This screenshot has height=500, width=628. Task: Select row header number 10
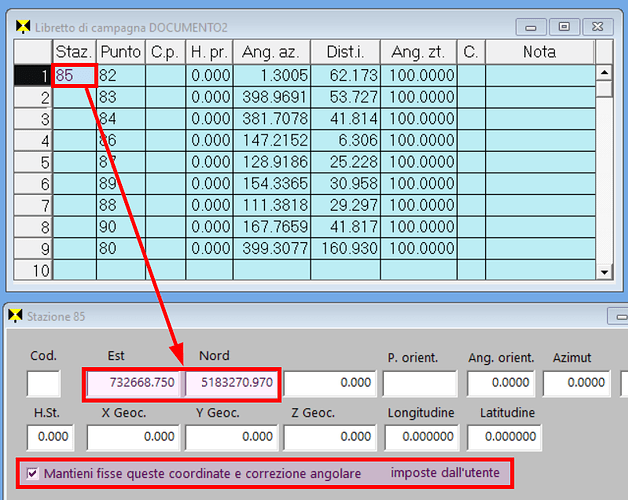tap(33, 270)
